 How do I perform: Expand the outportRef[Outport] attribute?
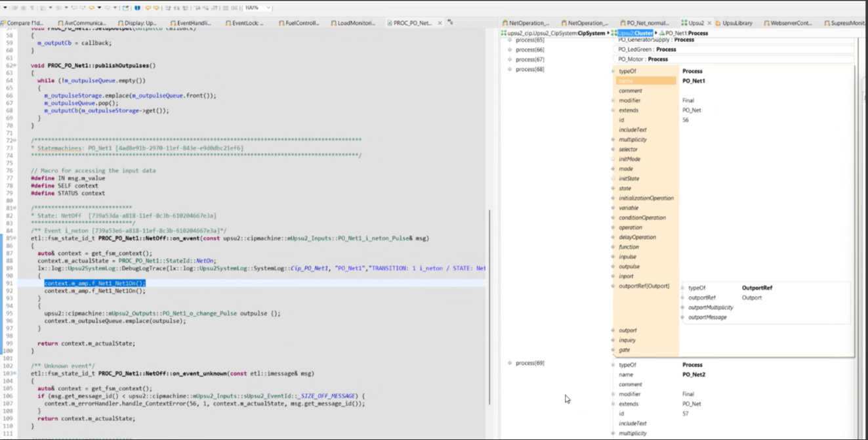[x=614, y=286]
